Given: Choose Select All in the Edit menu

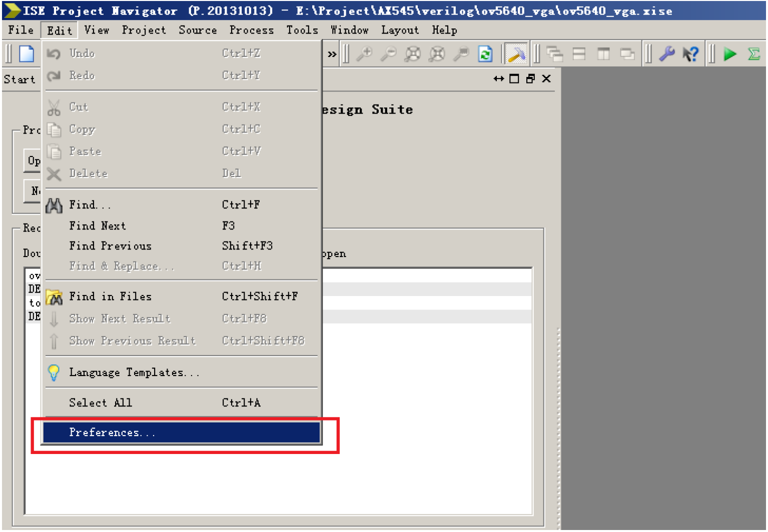Looking at the screenshot, I should [100, 402].
